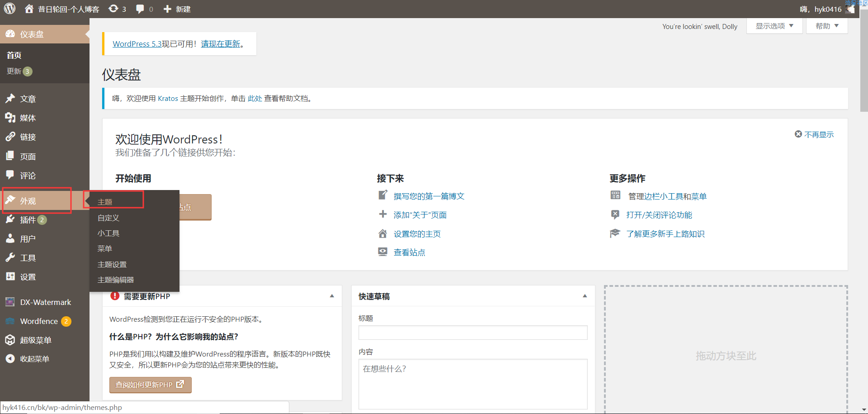
Task: Click the 文章 pushpin icon
Action: coord(10,99)
